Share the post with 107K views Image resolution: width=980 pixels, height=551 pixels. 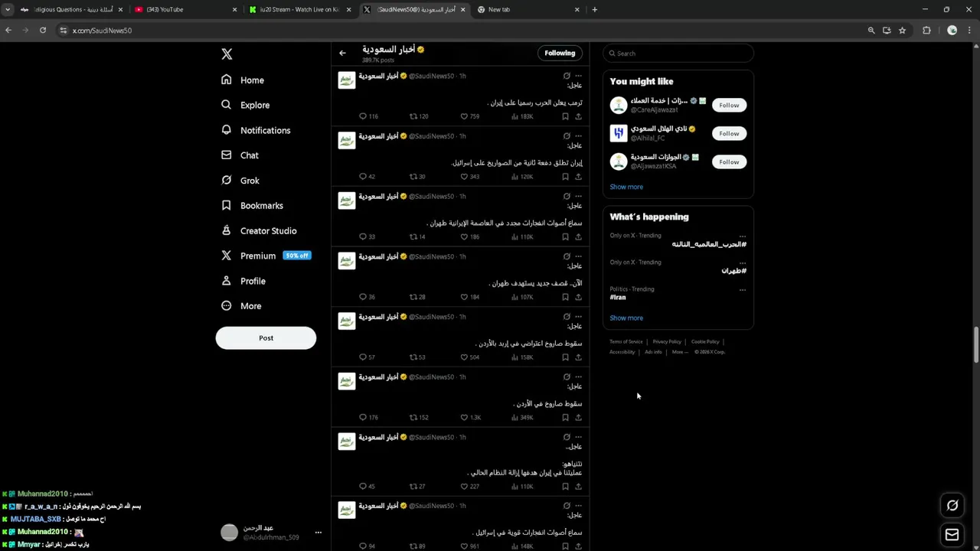click(578, 297)
